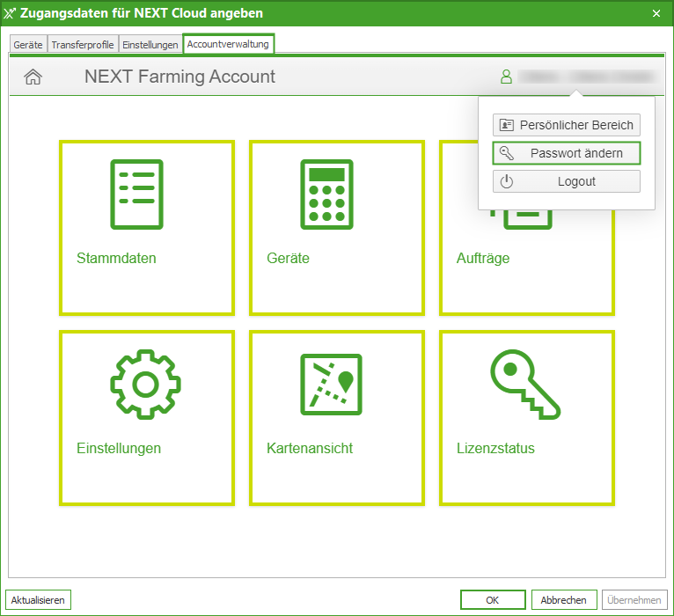Viewport: 674px width, 616px height.
Task: Confirm with the OK button
Action: (x=493, y=600)
